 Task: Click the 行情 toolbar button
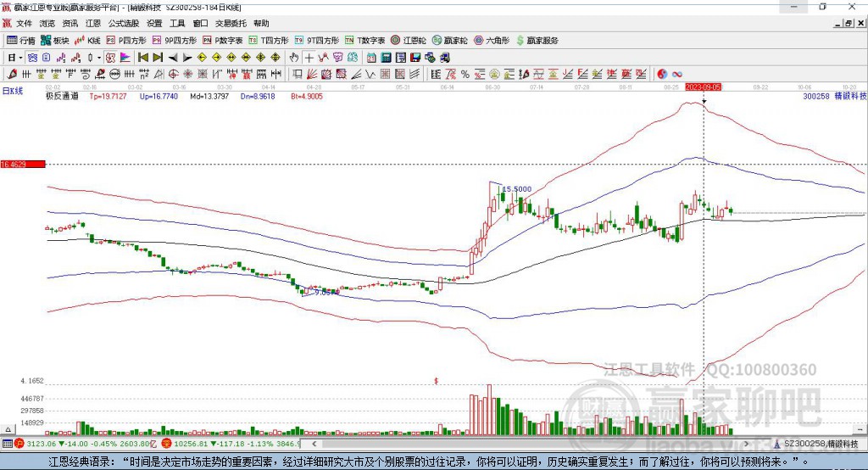tap(21, 41)
